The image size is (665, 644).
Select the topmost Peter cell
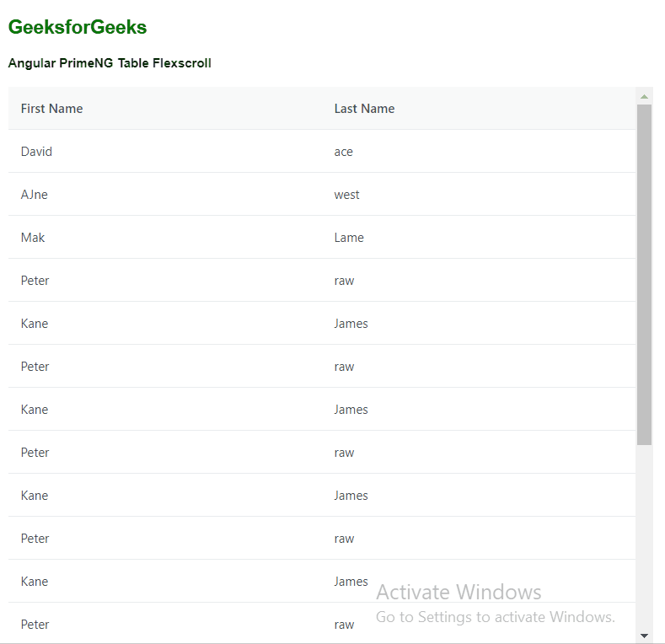[x=35, y=281]
